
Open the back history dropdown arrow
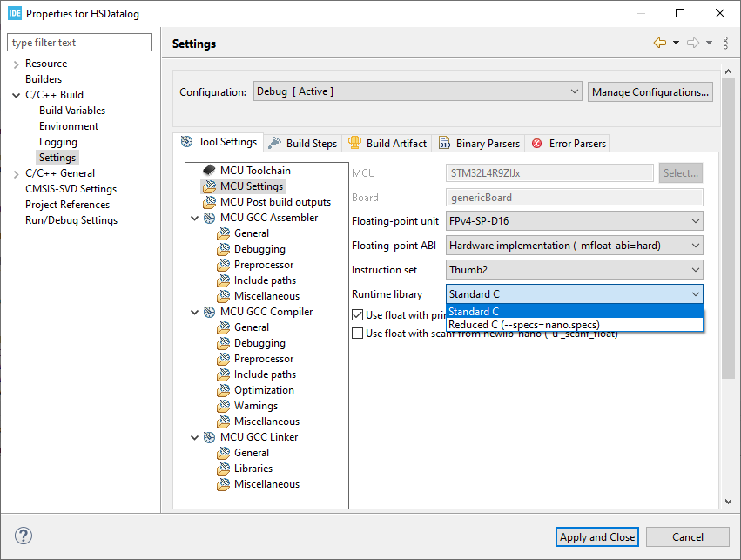(x=677, y=43)
